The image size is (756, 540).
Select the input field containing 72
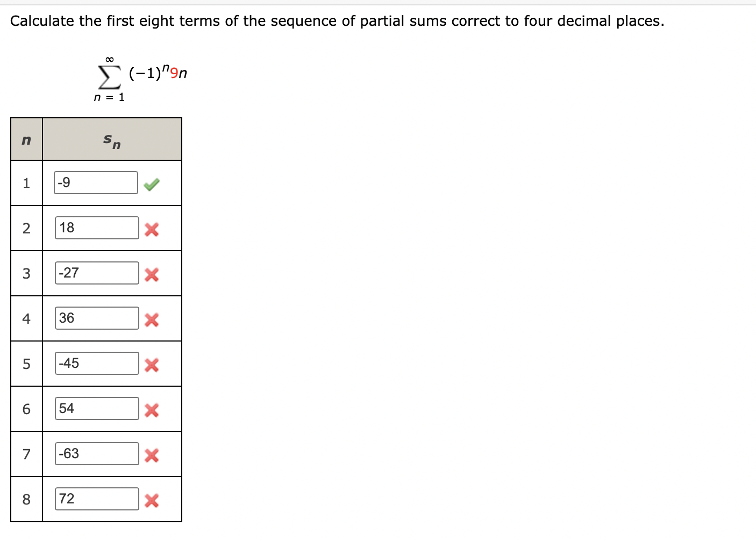(95, 499)
